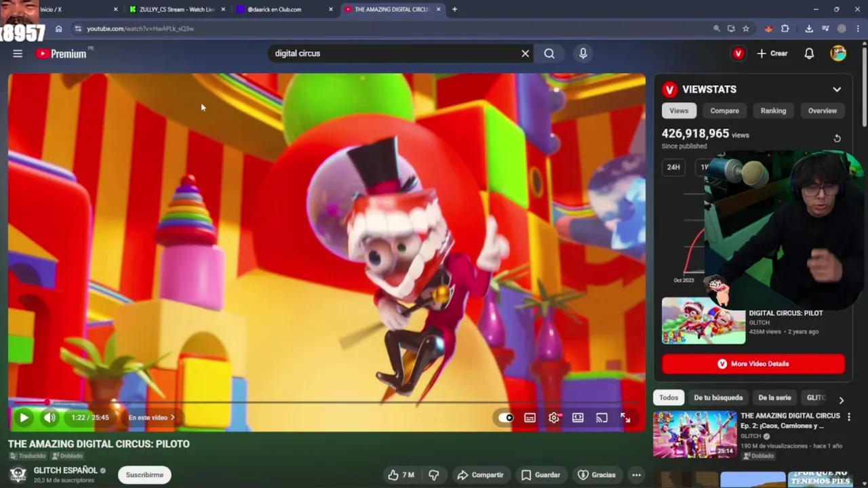Go to browser home page
The image size is (868, 488).
coord(58,28)
